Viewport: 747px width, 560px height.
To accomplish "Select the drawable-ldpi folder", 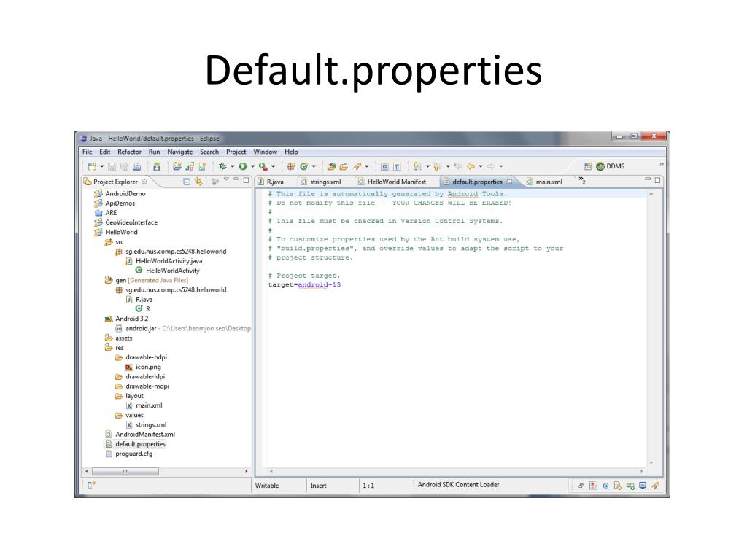I will tap(145, 376).
